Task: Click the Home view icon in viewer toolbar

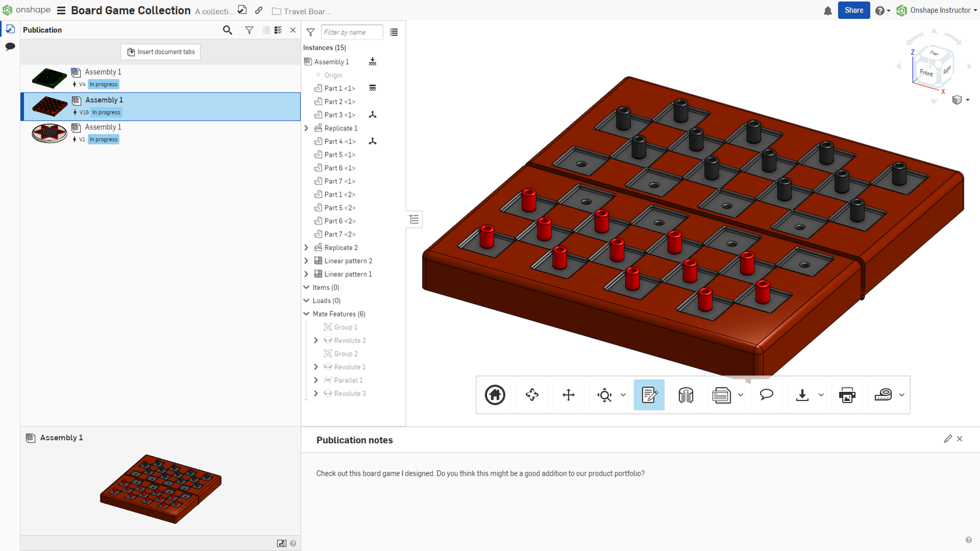Action: coord(495,395)
